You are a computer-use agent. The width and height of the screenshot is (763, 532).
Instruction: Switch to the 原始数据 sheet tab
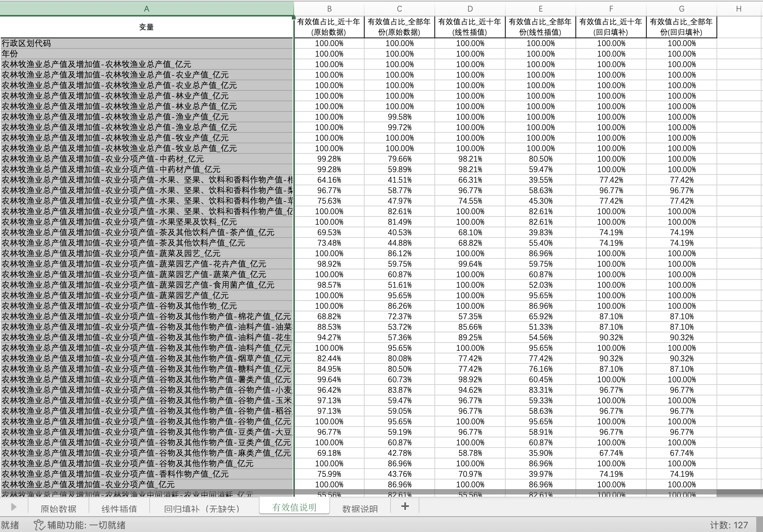tap(59, 509)
